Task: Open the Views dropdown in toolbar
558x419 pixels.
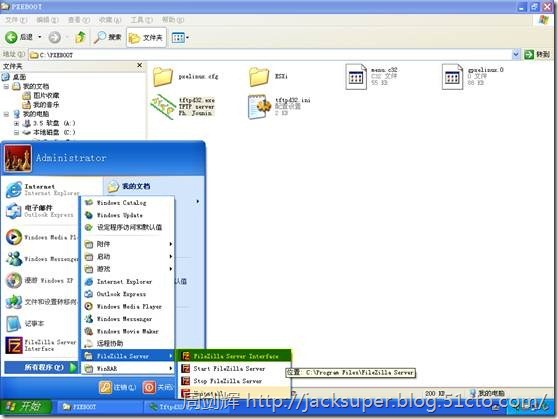Action: (180, 37)
